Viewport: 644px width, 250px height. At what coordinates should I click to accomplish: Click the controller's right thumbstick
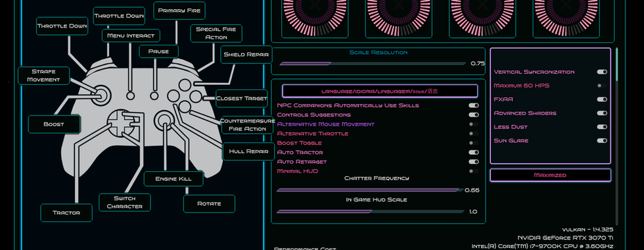(164, 120)
